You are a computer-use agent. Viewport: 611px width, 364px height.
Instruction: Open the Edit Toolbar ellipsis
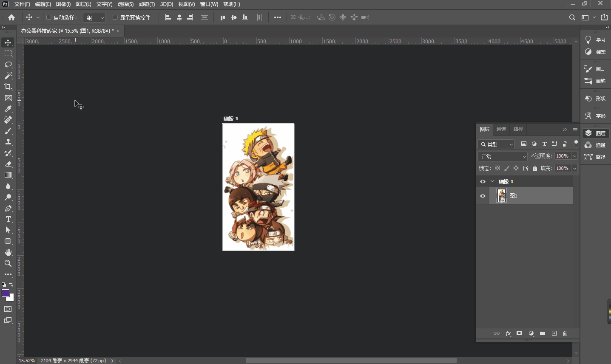coord(8,274)
